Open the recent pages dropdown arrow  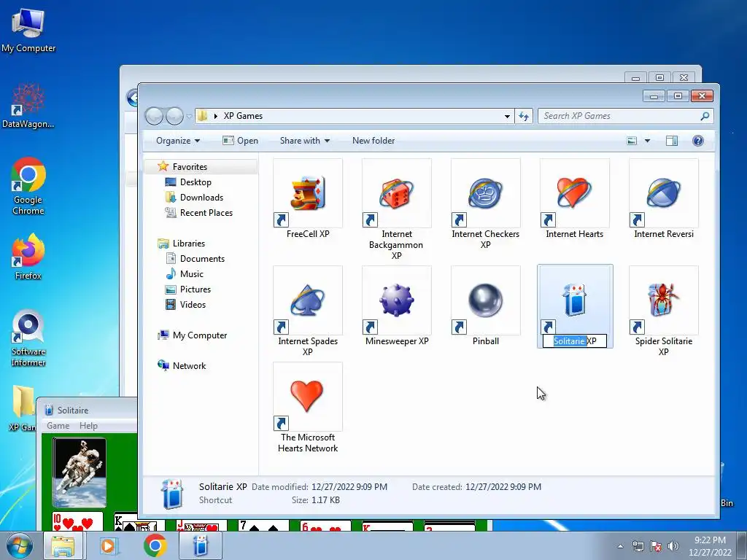pyautogui.click(x=189, y=116)
